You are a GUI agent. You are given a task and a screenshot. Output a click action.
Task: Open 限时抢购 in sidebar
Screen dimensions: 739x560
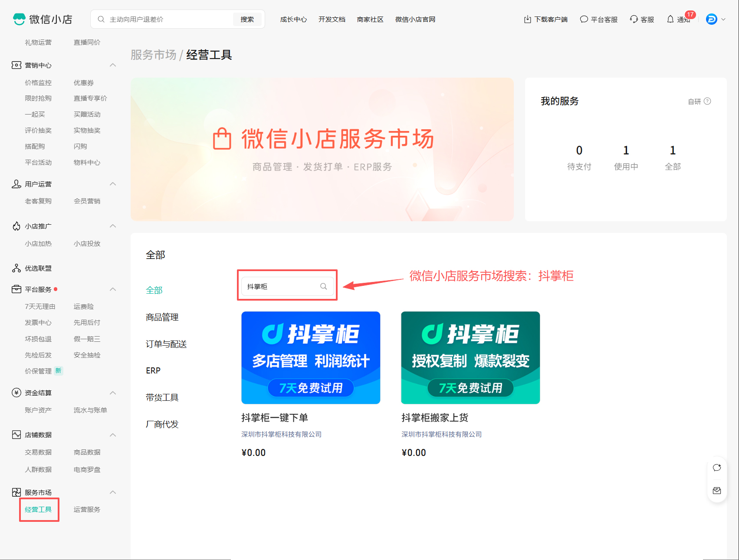[x=38, y=98]
